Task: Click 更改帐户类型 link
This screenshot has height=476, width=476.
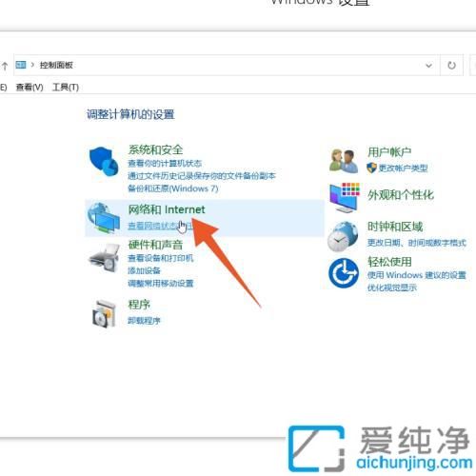Action: [403, 169]
